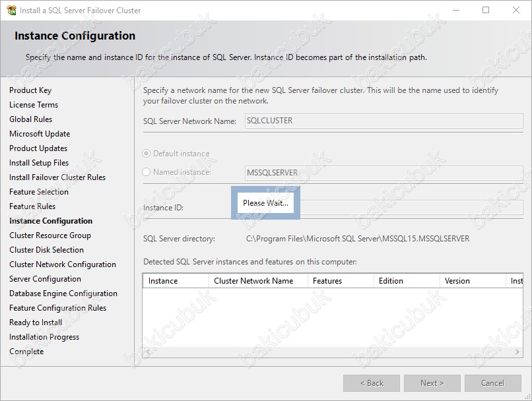Select the Instance Configuration step
The image size is (532, 401).
tap(51, 221)
